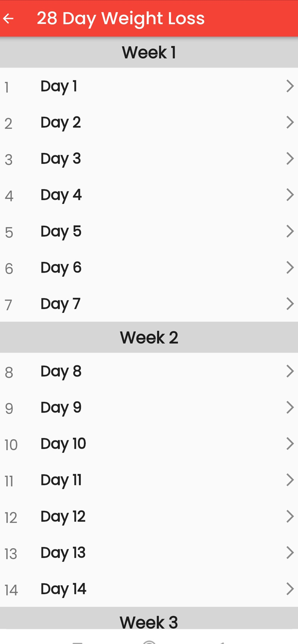Select the Week 2 section header
The image size is (298, 644).
tap(149, 337)
